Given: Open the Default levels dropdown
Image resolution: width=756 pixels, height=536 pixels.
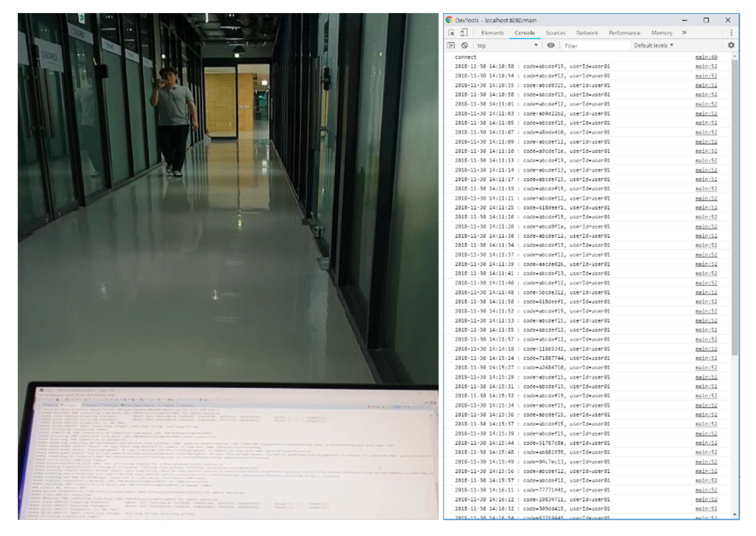Looking at the screenshot, I should click(x=653, y=46).
